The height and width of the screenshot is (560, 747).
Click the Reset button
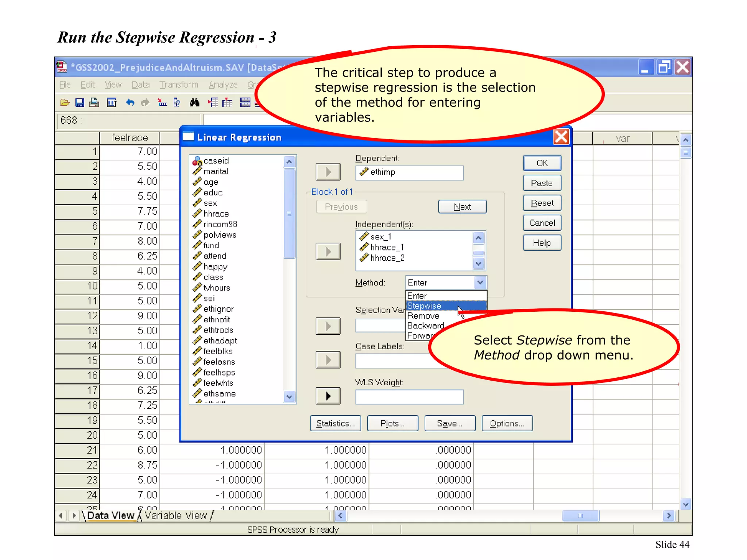coord(542,203)
